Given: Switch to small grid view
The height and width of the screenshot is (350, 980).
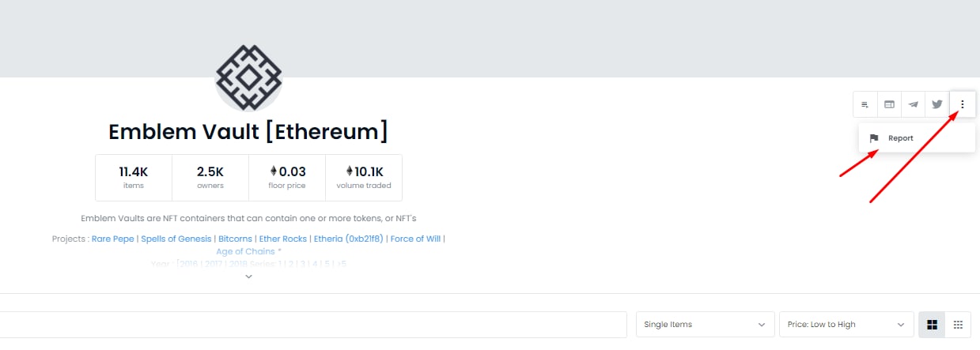Looking at the screenshot, I should click(958, 325).
